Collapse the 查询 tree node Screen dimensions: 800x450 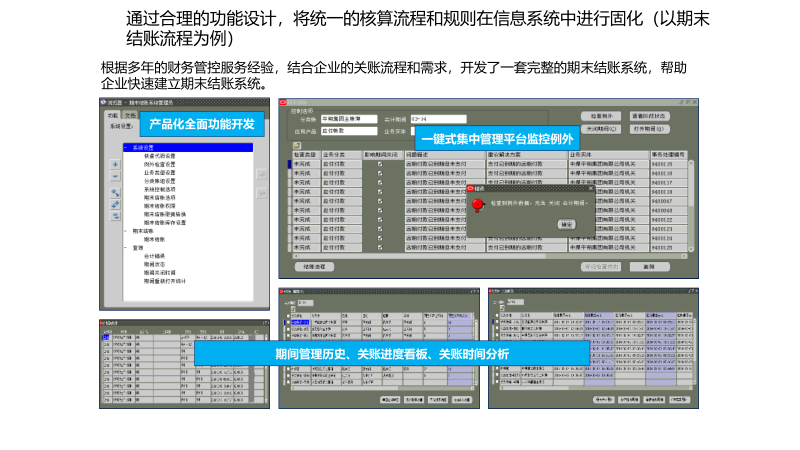(x=127, y=248)
